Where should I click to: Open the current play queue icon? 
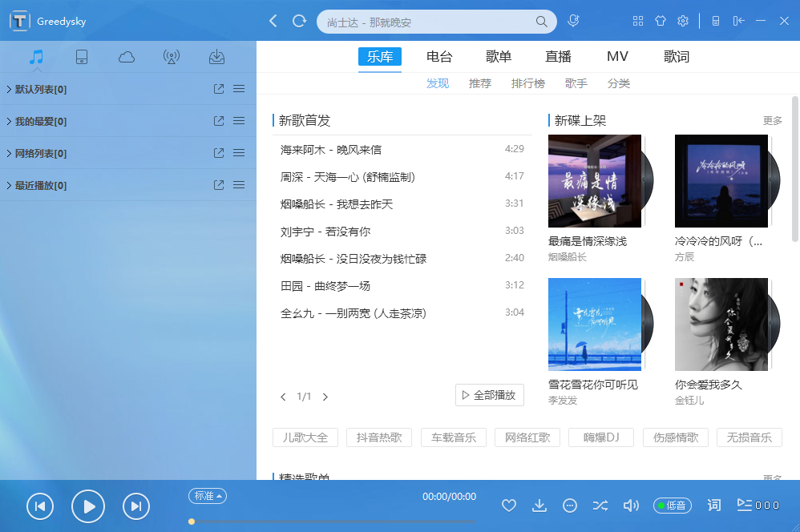pyautogui.click(x=745, y=506)
